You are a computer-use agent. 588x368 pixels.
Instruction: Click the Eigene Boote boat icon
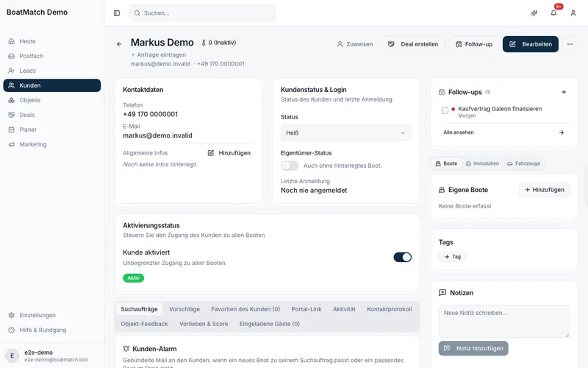(442, 190)
